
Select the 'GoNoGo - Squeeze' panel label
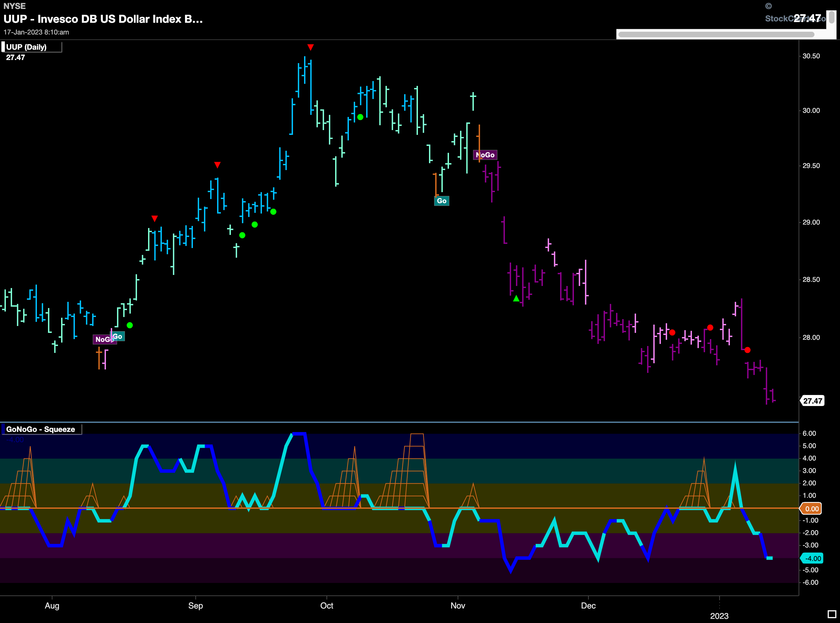tap(40, 429)
